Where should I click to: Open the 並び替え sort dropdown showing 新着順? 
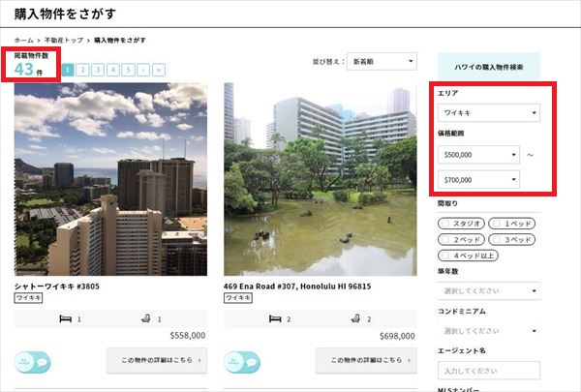coord(382,62)
